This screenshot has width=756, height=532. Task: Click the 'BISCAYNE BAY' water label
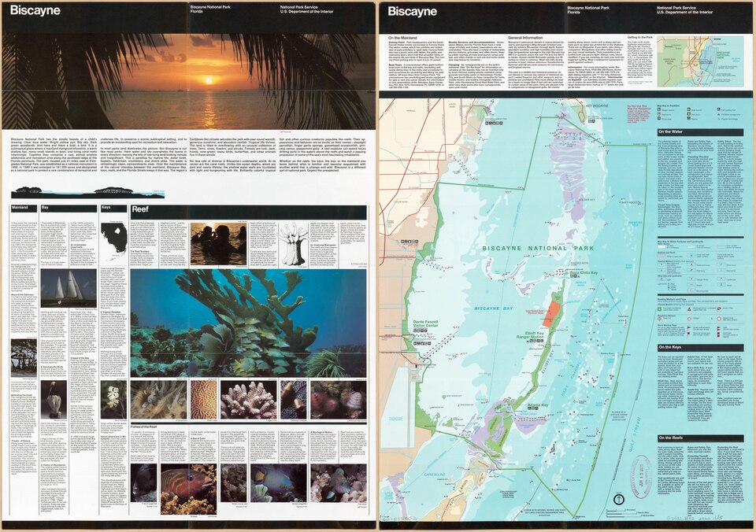point(493,308)
